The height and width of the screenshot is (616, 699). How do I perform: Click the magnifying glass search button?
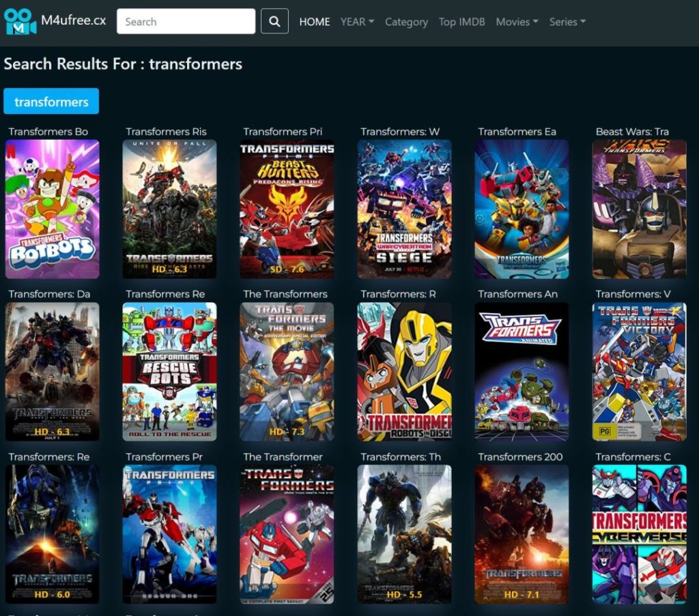[x=274, y=21]
